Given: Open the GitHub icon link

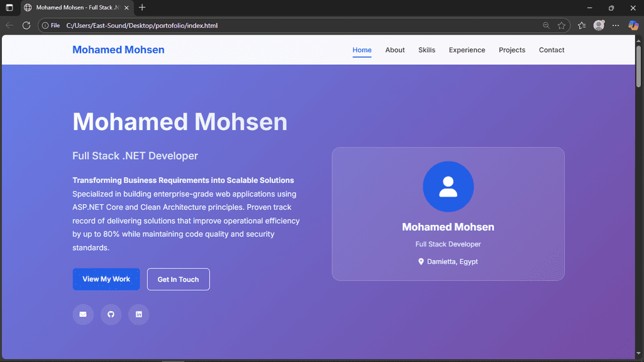Looking at the screenshot, I should coord(111,314).
